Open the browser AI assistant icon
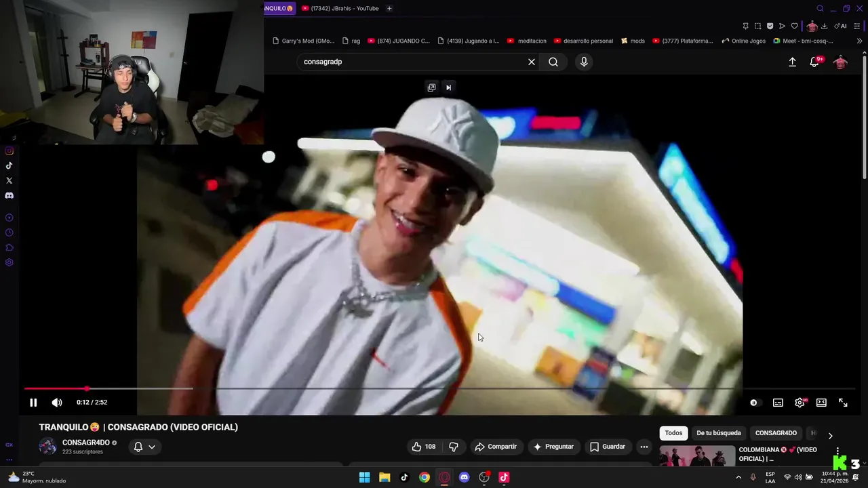 (840, 26)
